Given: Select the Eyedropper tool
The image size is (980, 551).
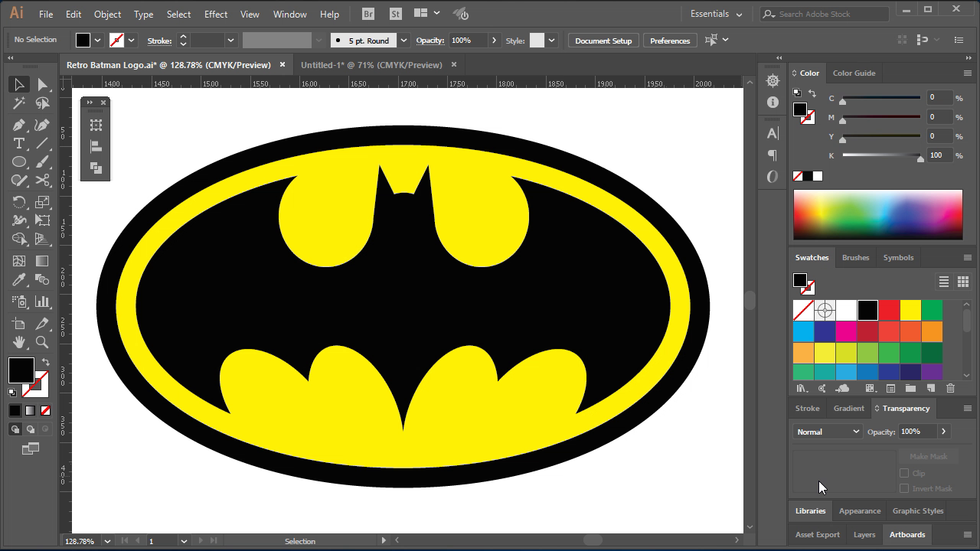Looking at the screenshot, I should (19, 280).
